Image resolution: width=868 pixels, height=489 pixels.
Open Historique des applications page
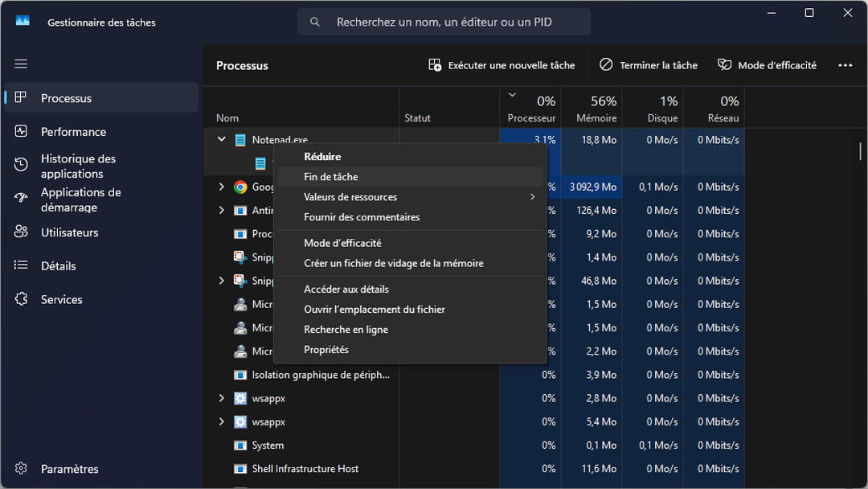point(78,166)
